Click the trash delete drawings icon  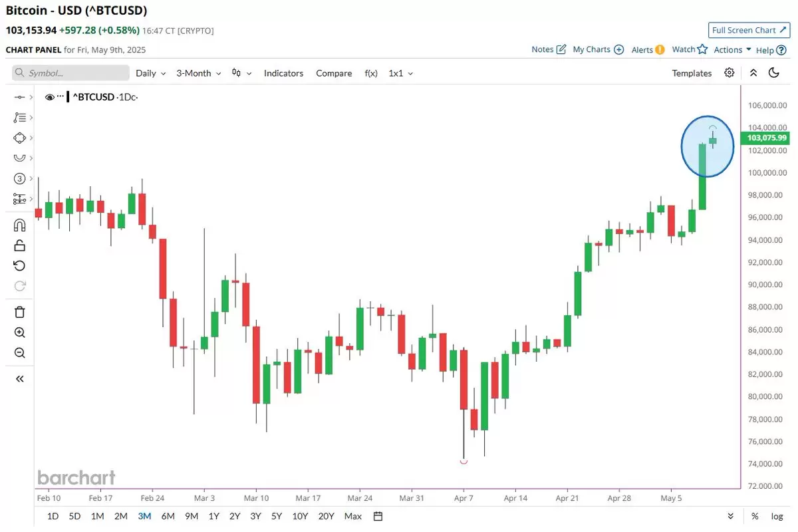tap(19, 312)
